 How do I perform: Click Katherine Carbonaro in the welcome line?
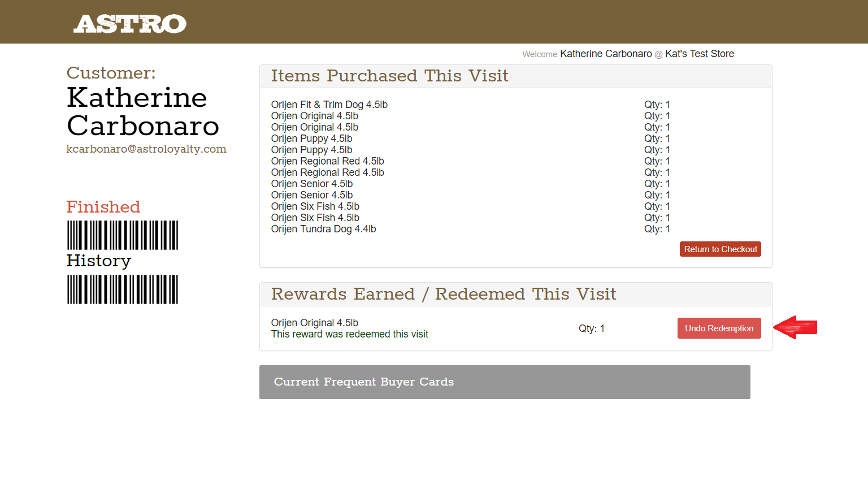click(x=606, y=54)
